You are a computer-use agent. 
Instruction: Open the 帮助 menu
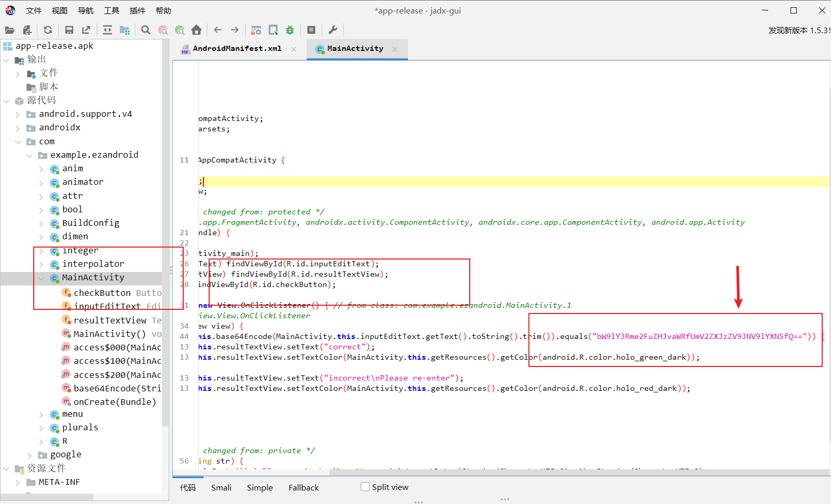[164, 10]
